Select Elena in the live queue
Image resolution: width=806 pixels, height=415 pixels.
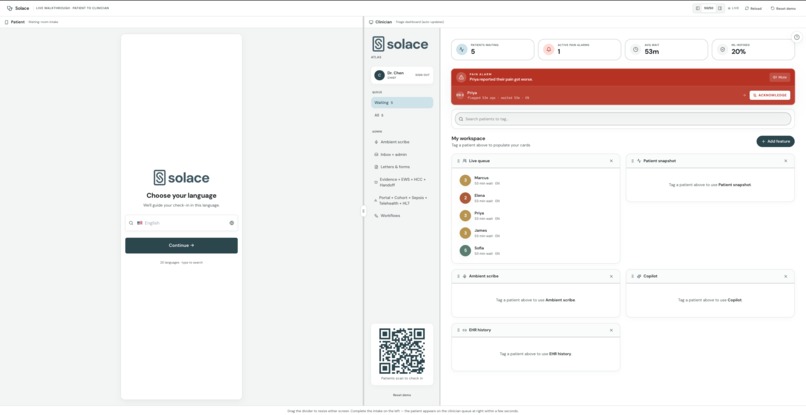tap(536, 198)
